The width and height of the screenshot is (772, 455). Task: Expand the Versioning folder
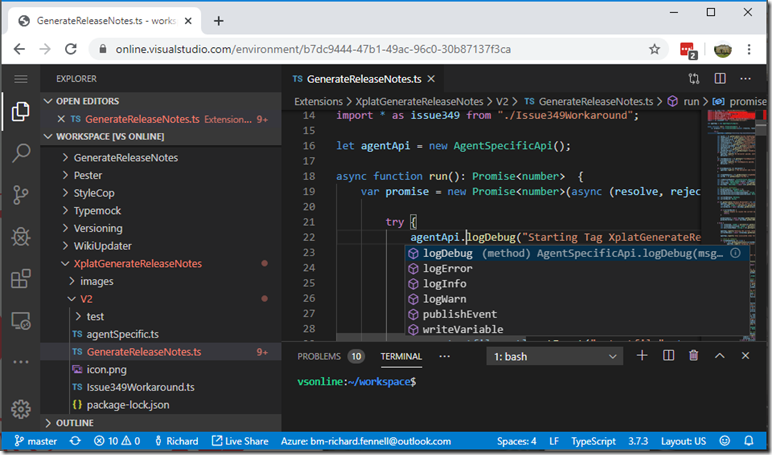65,228
